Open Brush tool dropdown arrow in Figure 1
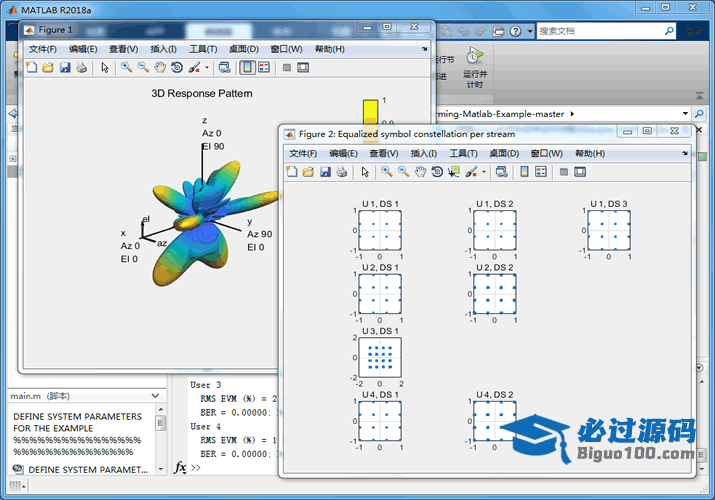 [207, 68]
